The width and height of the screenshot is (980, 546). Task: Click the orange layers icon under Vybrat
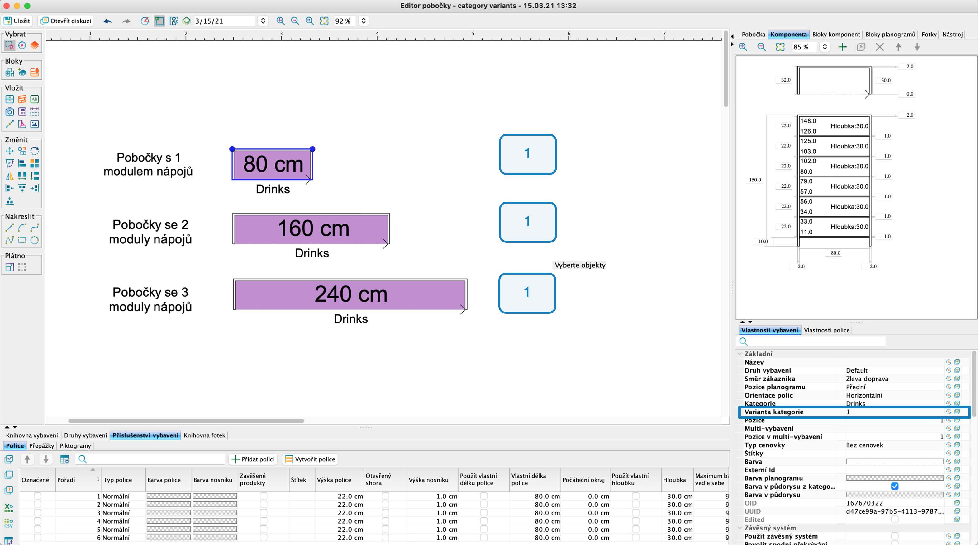point(35,45)
